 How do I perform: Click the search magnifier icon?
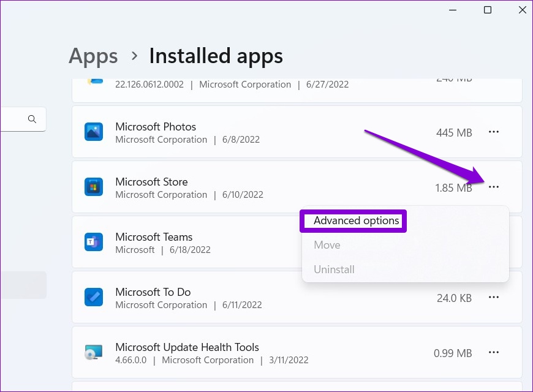pos(32,119)
